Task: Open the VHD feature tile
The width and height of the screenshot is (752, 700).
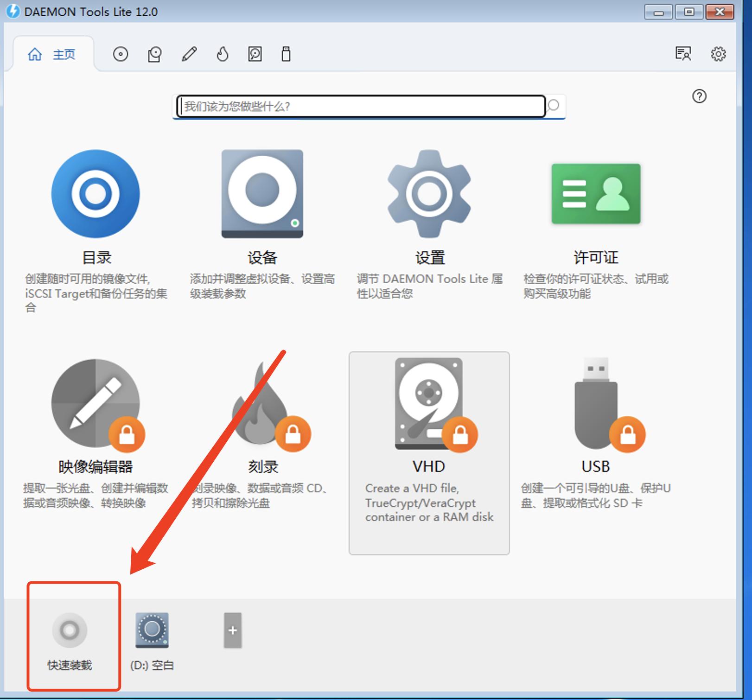Action: coord(429,453)
